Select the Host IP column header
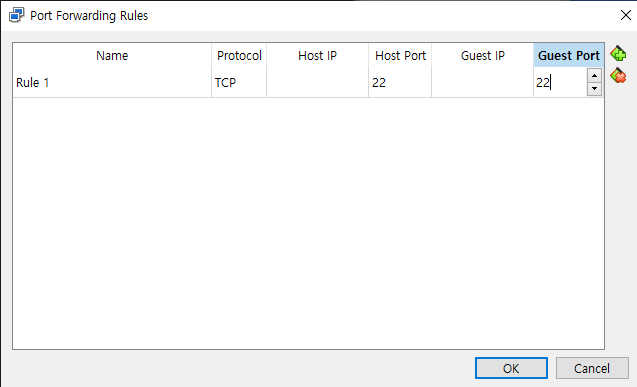 click(x=317, y=55)
